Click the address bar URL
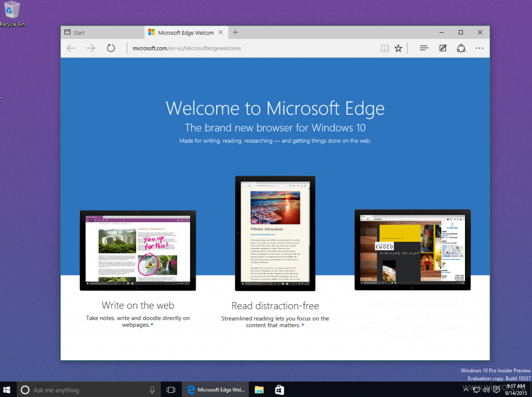Screen dimensions: 532x397 click(x=187, y=48)
